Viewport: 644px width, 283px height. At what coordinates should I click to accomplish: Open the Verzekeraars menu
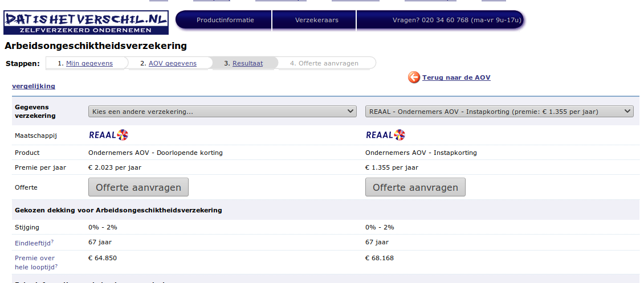coord(317,20)
